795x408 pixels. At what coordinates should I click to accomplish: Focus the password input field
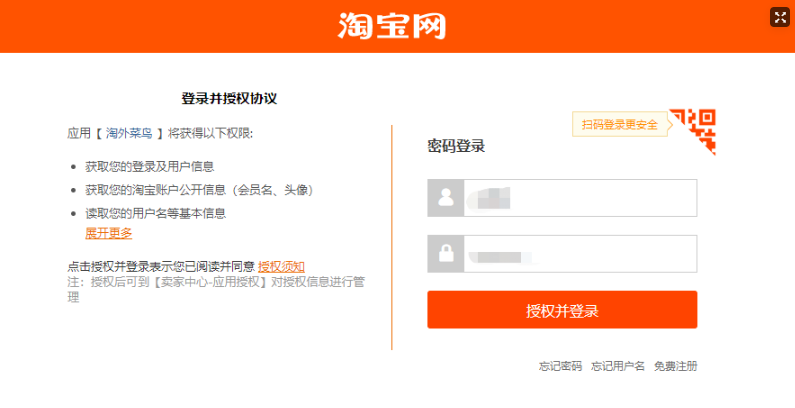click(x=580, y=253)
